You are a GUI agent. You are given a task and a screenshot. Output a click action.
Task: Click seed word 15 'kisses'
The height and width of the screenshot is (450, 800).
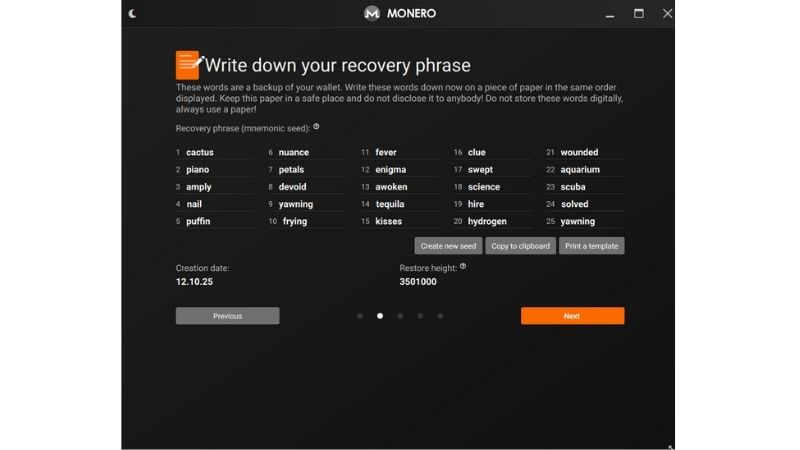(389, 221)
